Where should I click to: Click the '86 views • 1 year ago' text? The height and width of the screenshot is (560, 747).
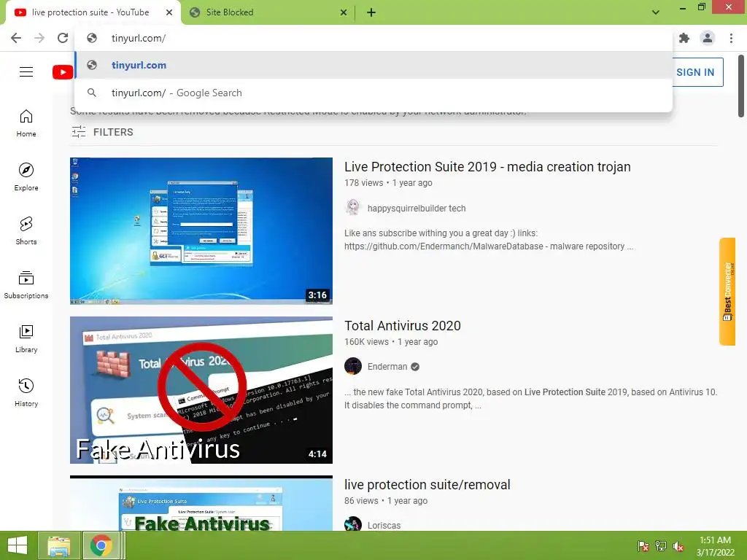pyautogui.click(x=386, y=501)
